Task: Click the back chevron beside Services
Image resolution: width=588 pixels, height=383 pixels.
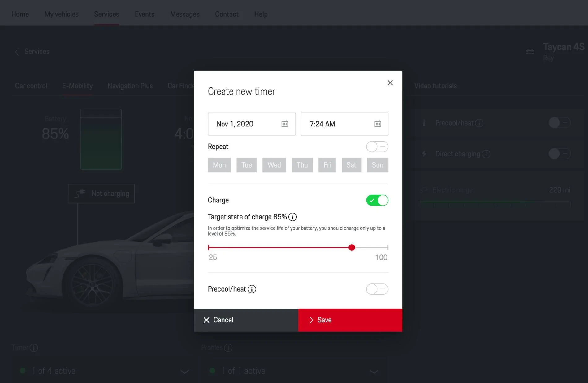Action: 17,52
